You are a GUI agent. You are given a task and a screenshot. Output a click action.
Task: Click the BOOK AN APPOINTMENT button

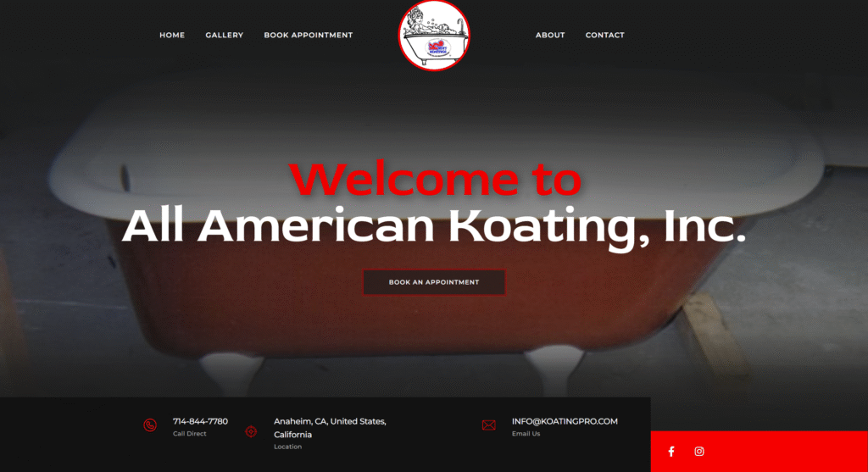click(x=434, y=282)
